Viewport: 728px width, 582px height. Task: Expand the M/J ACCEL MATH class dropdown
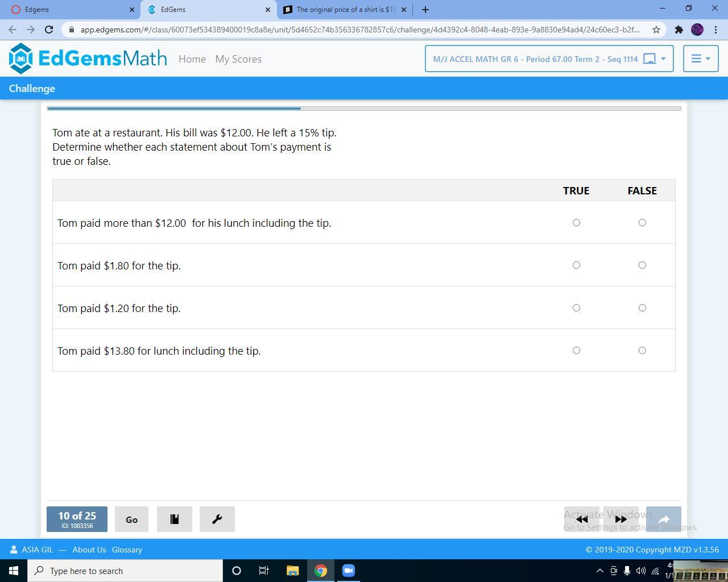[549, 59]
